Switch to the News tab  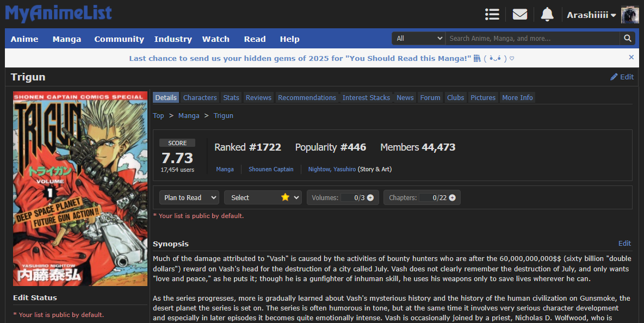point(405,97)
